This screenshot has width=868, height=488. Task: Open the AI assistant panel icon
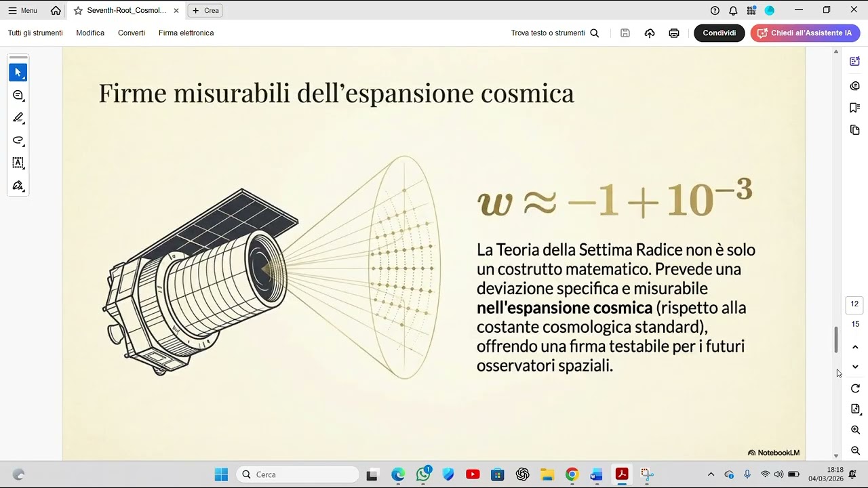point(855,62)
